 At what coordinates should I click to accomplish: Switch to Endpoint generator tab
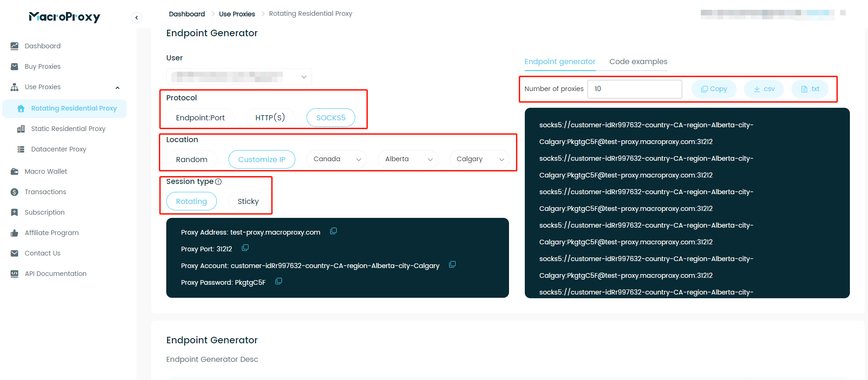(560, 61)
